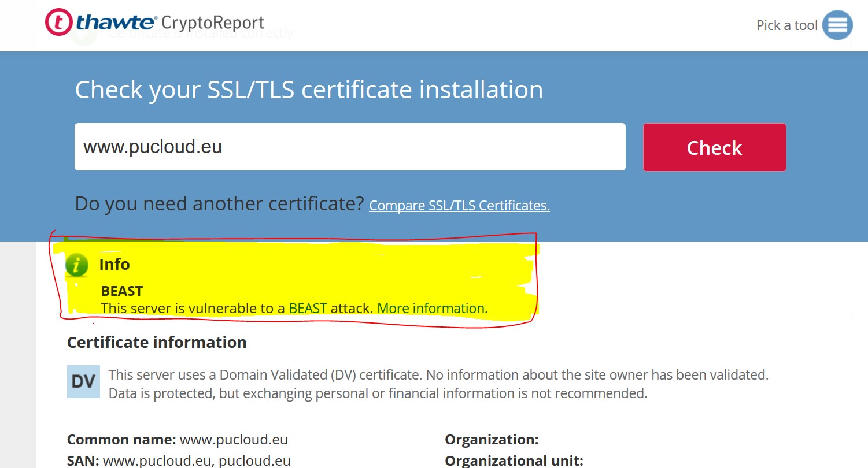Click the 'Pick a tool' label
Screen dimensions: 868x468
[786, 25]
